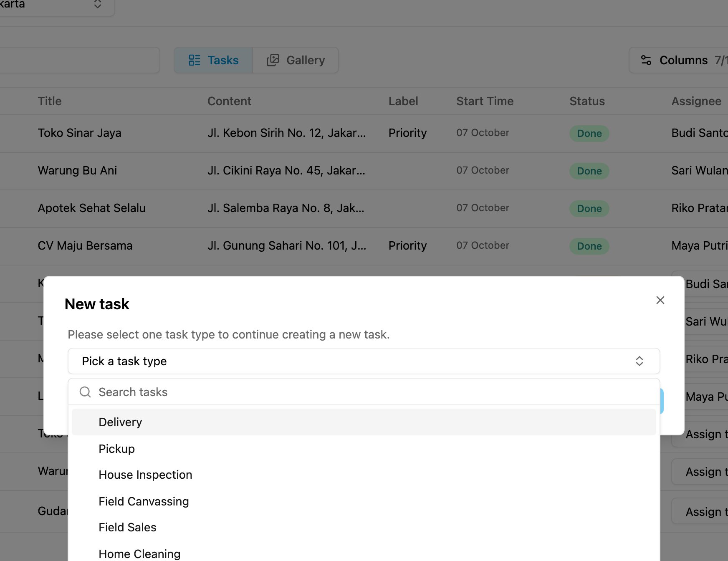Open the Apotek Sehat Selalu task
728x561 pixels.
(92, 208)
